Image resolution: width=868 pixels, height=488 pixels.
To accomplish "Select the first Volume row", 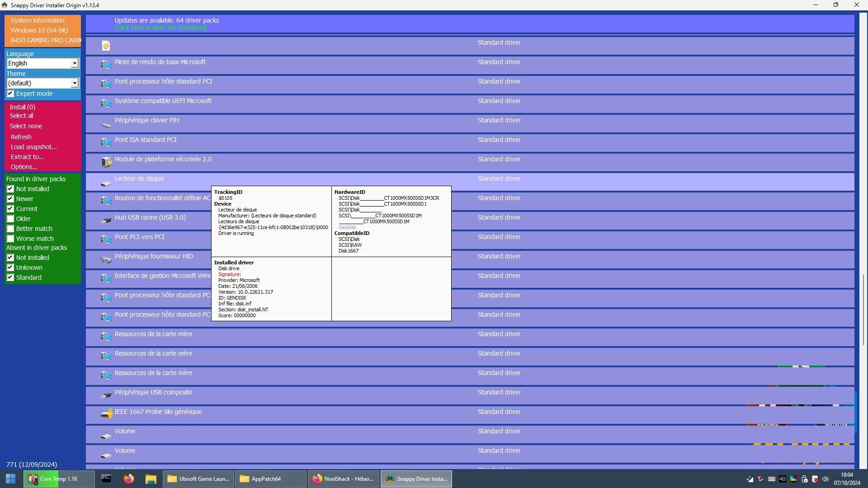I will coord(470,434).
